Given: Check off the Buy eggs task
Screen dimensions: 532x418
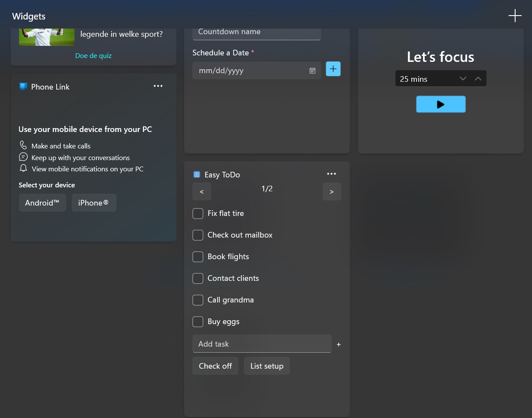Looking at the screenshot, I should point(198,322).
